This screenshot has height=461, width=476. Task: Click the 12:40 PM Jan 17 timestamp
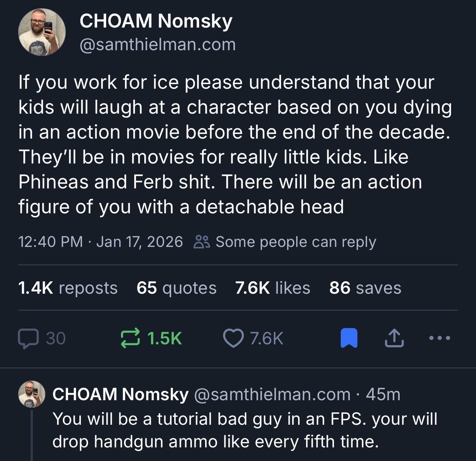coord(100,242)
